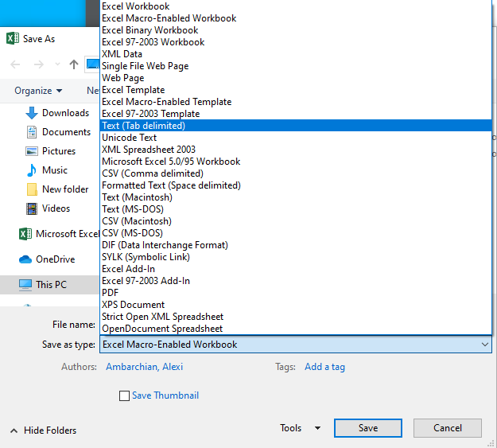The height and width of the screenshot is (448, 497).
Task: Click Add a tag link
Action: [324, 367]
